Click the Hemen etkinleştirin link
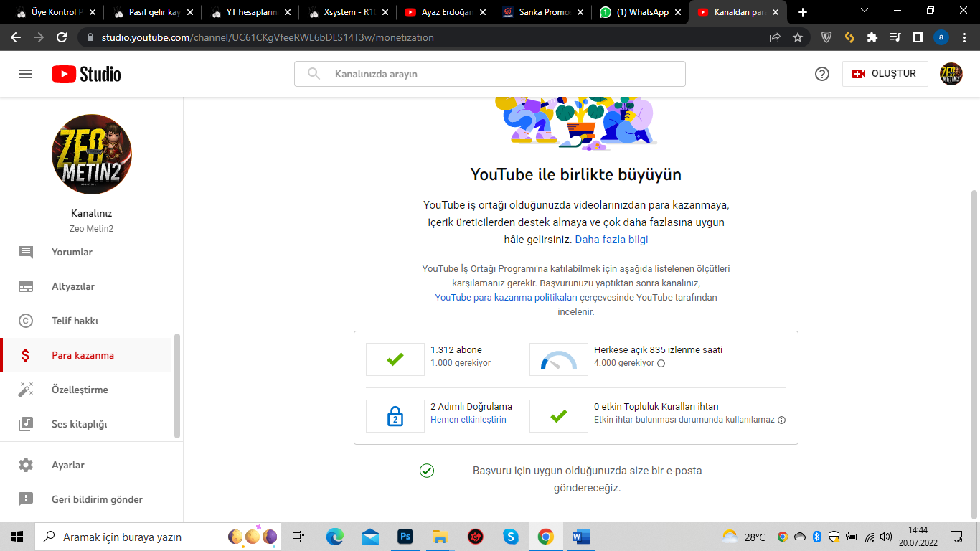Viewport: 980px width, 551px height. [468, 420]
